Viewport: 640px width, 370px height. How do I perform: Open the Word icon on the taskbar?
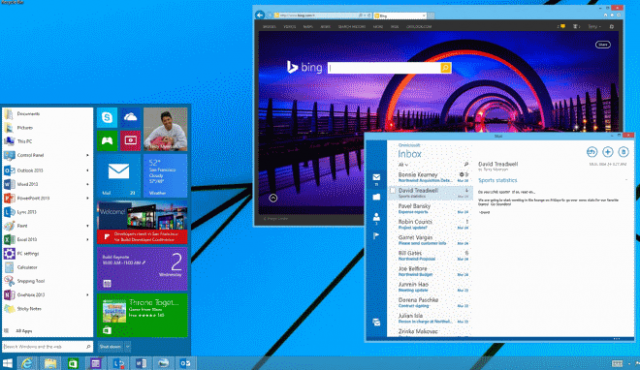click(x=141, y=363)
